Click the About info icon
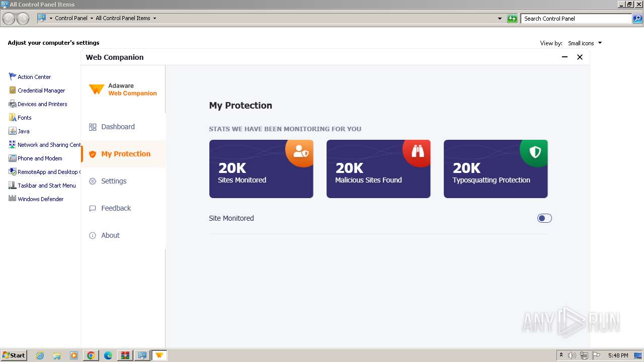Image resolution: width=644 pixels, height=362 pixels. click(x=93, y=236)
